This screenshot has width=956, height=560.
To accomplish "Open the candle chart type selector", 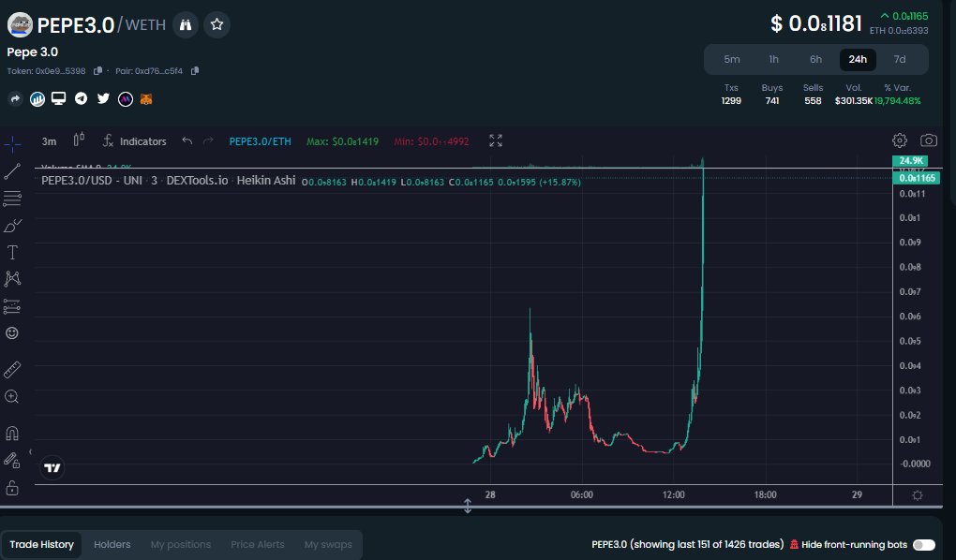I will tap(79, 140).
